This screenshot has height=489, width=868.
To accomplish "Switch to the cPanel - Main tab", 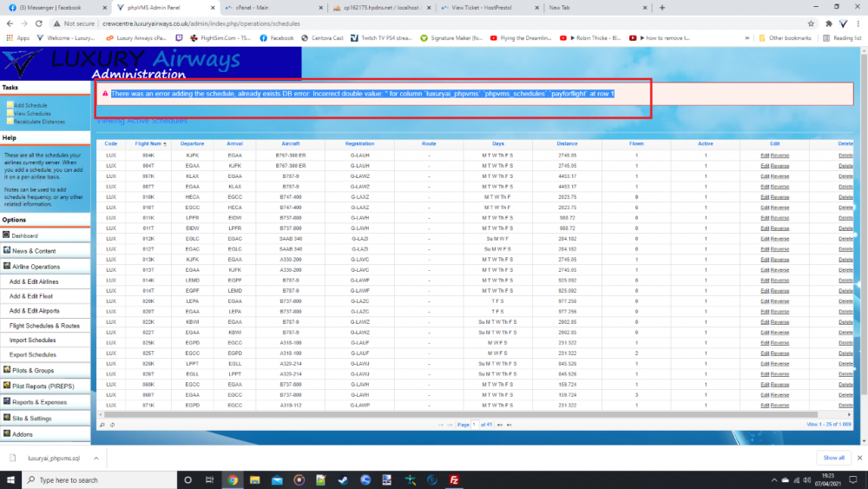I will point(252,7).
